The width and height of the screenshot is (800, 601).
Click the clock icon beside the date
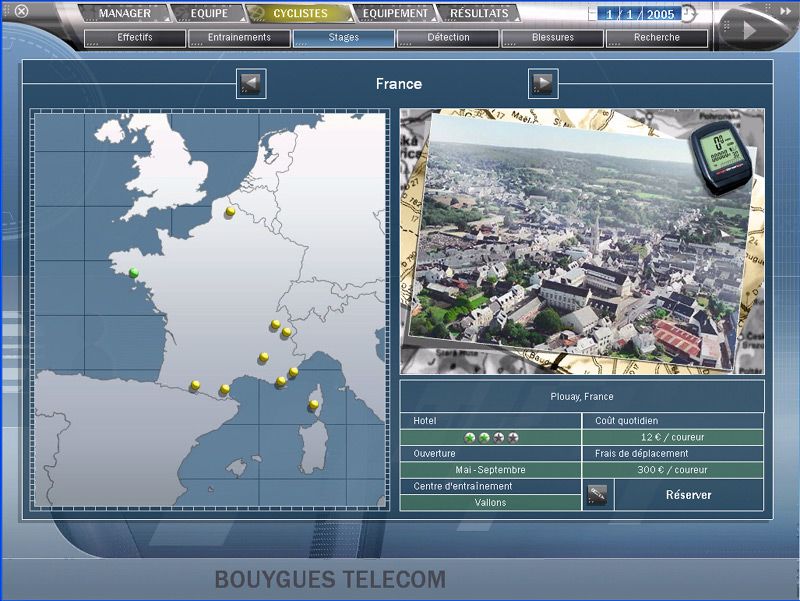pos(689,14)
